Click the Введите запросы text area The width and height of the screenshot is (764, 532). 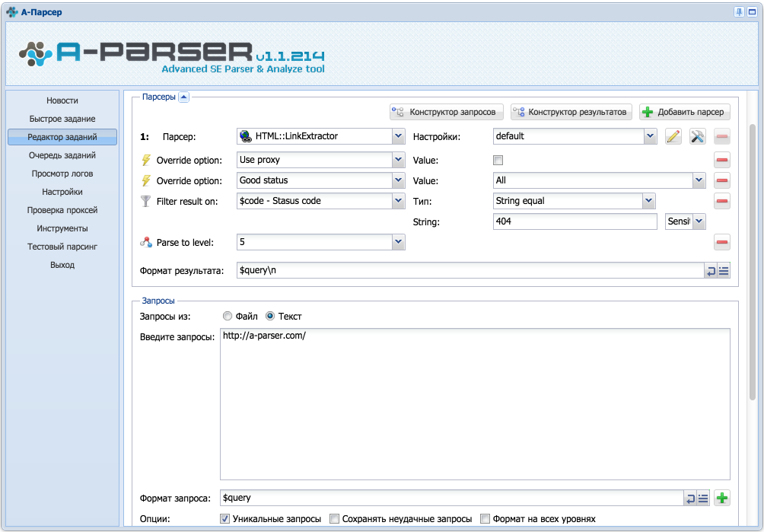point(475,404)
